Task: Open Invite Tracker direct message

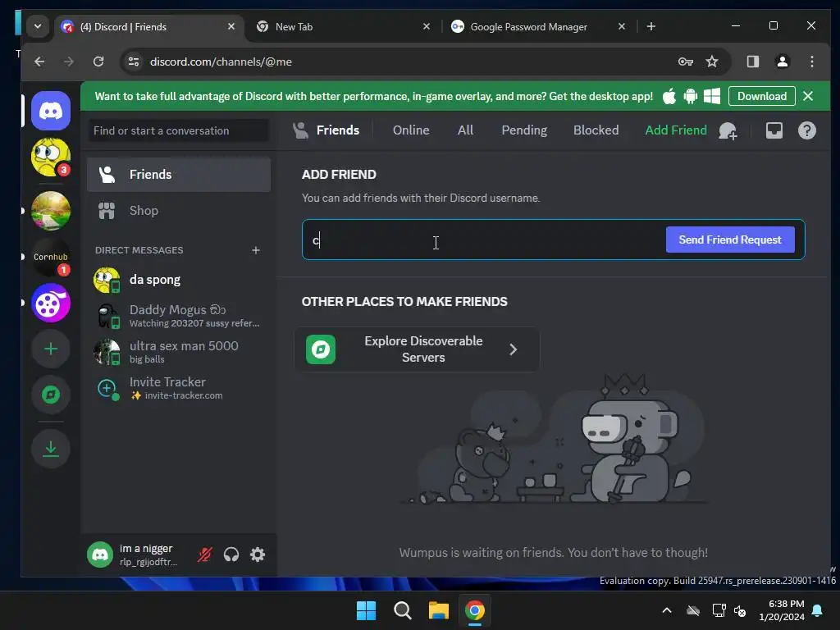Action: pyautogui.click(x=178, y=388)
